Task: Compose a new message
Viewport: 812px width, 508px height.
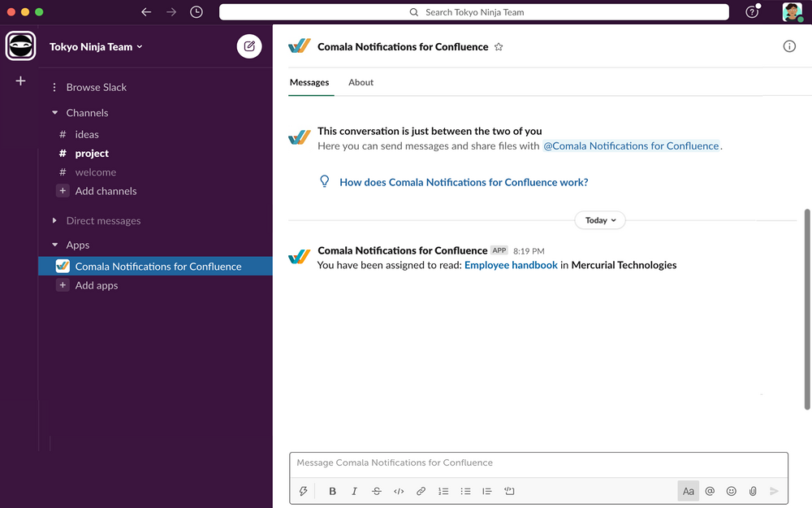Action: tap(249, 46)
